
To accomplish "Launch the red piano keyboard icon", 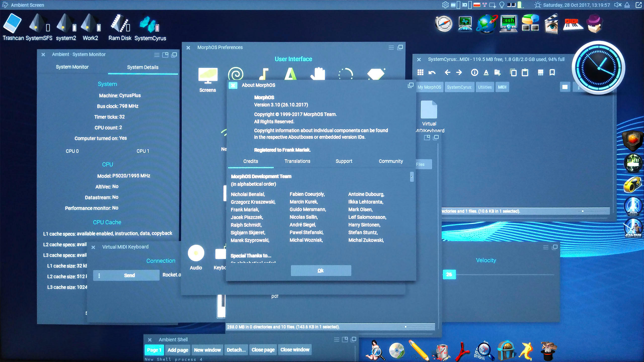I will point(573,25).
